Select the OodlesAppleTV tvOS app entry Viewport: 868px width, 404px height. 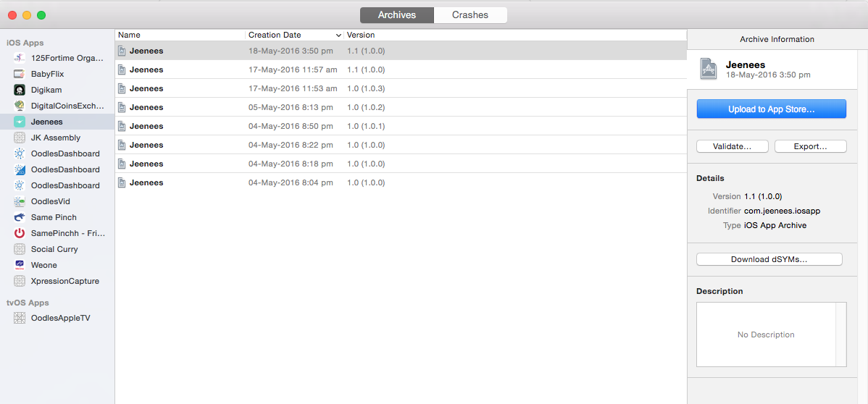(x=57, y=319)
